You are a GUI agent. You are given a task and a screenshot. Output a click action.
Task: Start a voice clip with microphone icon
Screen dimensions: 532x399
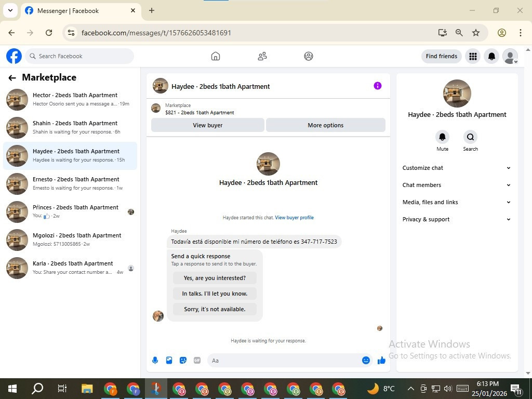coord(155,361)
